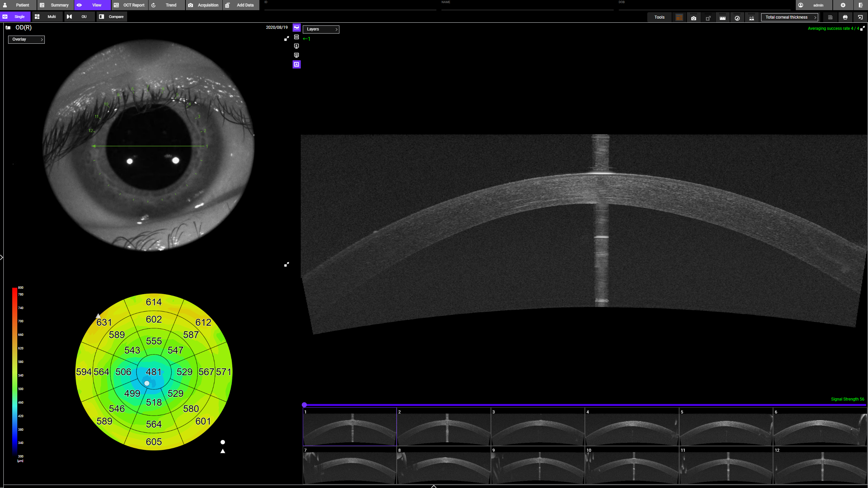Expand the Layers dropdown
Screen dimensions: 868x488
coord(321,29)
